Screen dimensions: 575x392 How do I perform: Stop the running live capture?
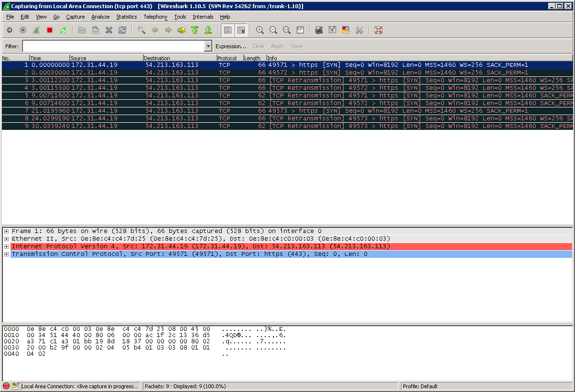[x=49, y=30]
